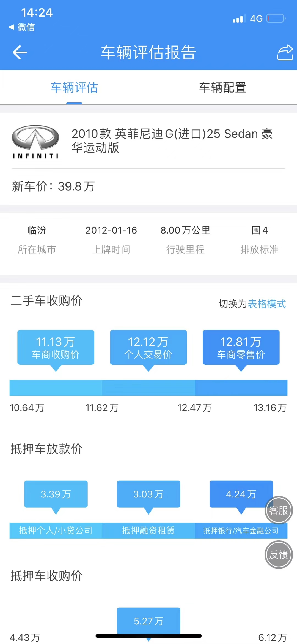This screenshot has height=644, width=297.
Task: Tap the mileage value 8.00万公里
Action: click(x=185, y=230)
